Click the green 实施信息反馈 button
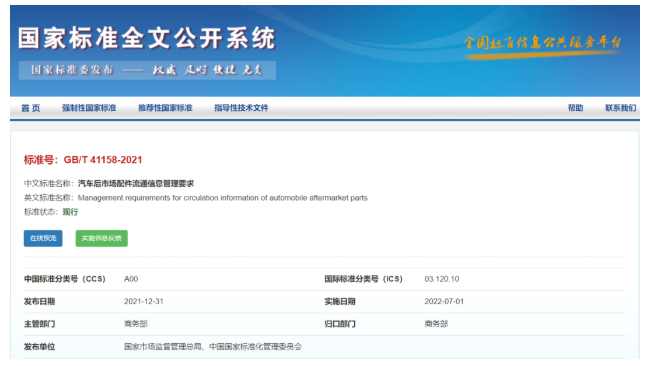The width and height of the screenshot is (647, 366). (102, 238)
